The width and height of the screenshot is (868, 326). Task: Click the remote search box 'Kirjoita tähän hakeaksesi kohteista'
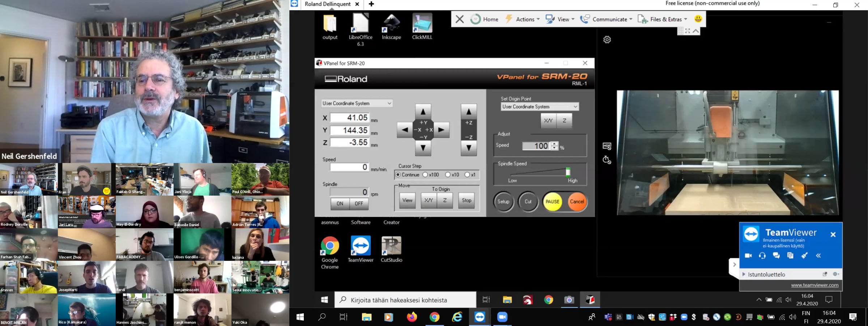[x=405, y=300]
